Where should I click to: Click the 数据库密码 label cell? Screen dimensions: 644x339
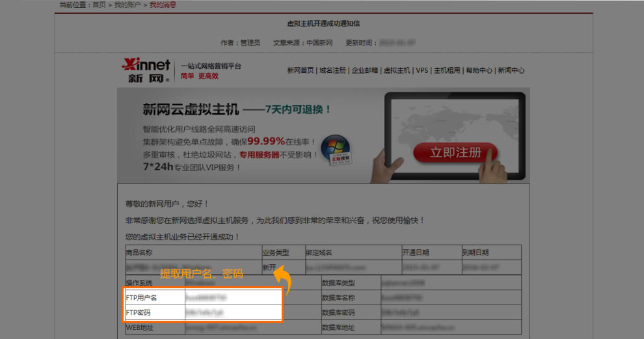[x=351, y=312]
